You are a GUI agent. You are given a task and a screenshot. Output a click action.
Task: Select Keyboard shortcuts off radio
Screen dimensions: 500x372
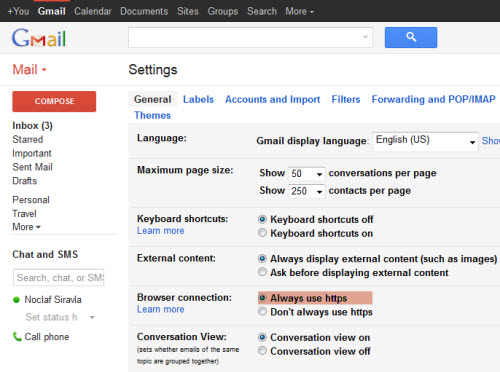tap(262, 219)
